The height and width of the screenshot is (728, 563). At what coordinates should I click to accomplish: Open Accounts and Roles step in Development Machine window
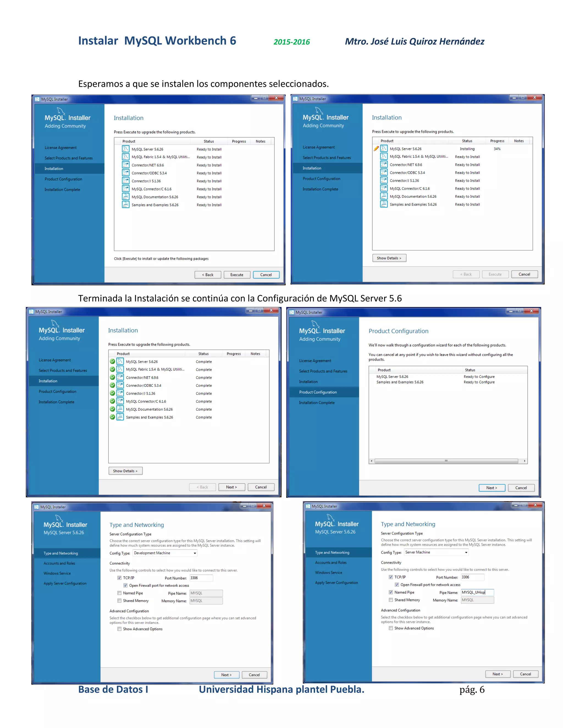tap(59, 564)
